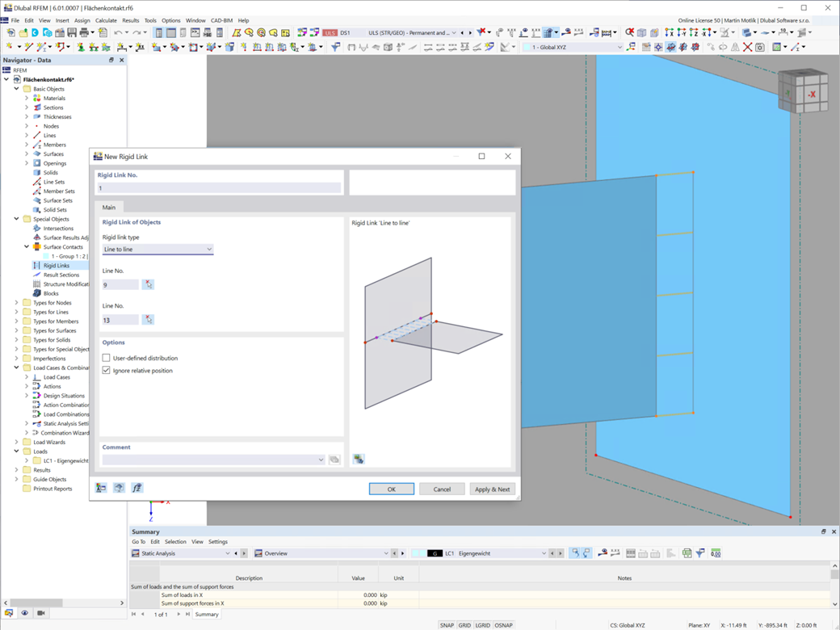Confirm dialog with OK button
Viewport: 840px width, 630px height.
(391, 489)
